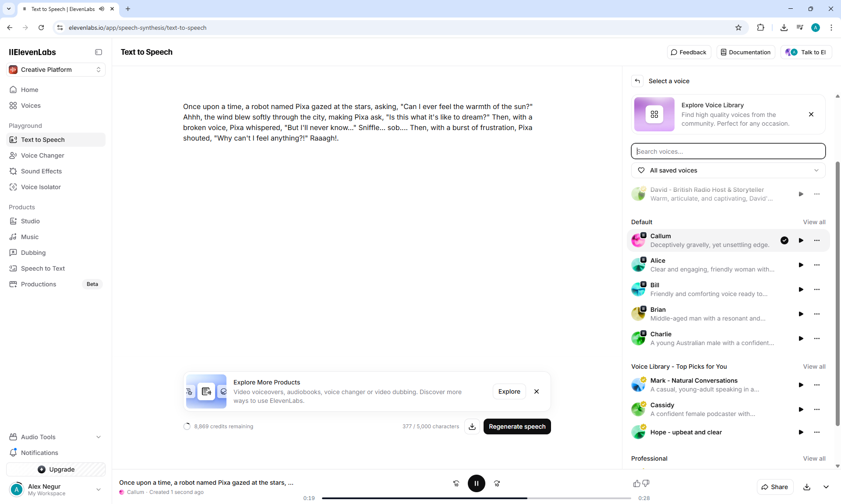Skip forward 10 seconds in player
This screenshot has width=841, height=504.
coord(497,483)
